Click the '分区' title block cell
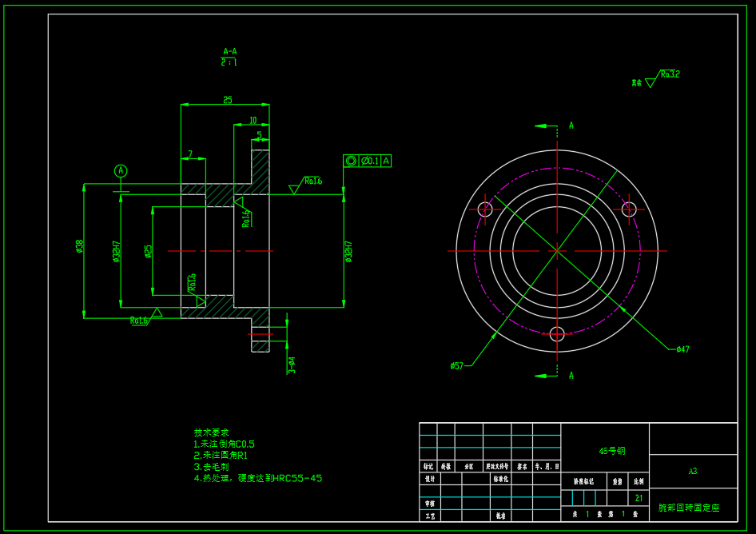 click(x=469, y=467)
